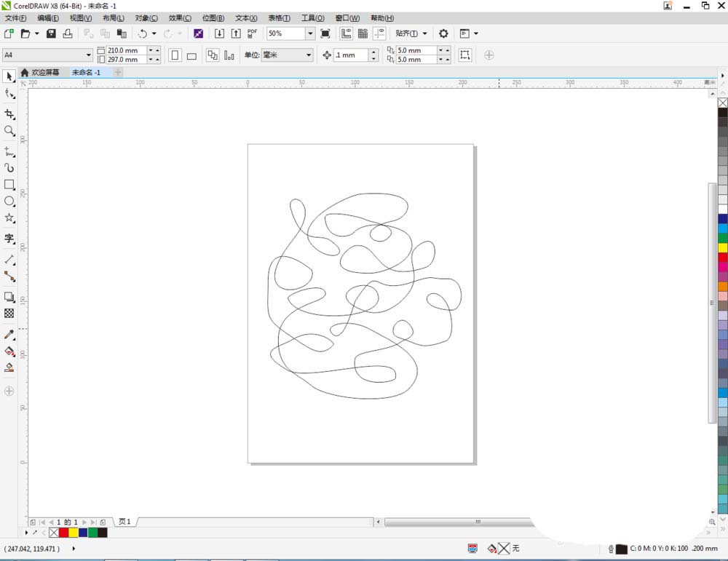Print the document
The image size is (728, 561).
(x=68, y=33)
